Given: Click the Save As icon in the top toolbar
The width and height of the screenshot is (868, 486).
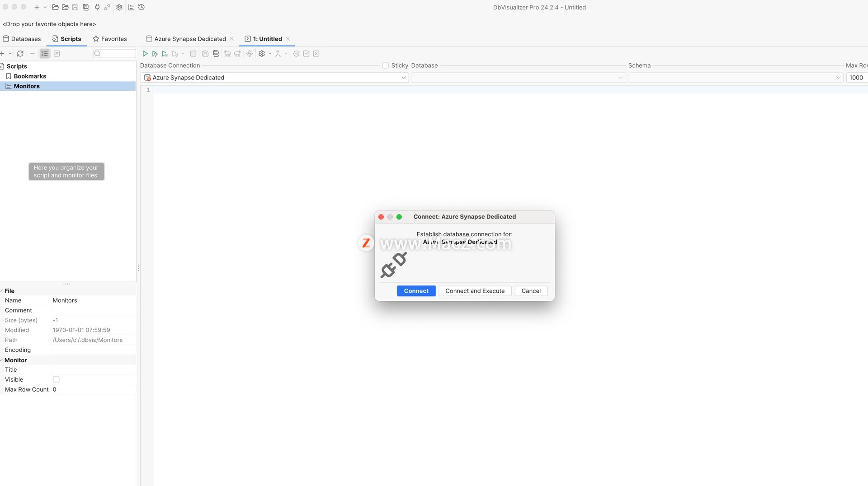Looking at the screenshot, I should tap(85, 7).
